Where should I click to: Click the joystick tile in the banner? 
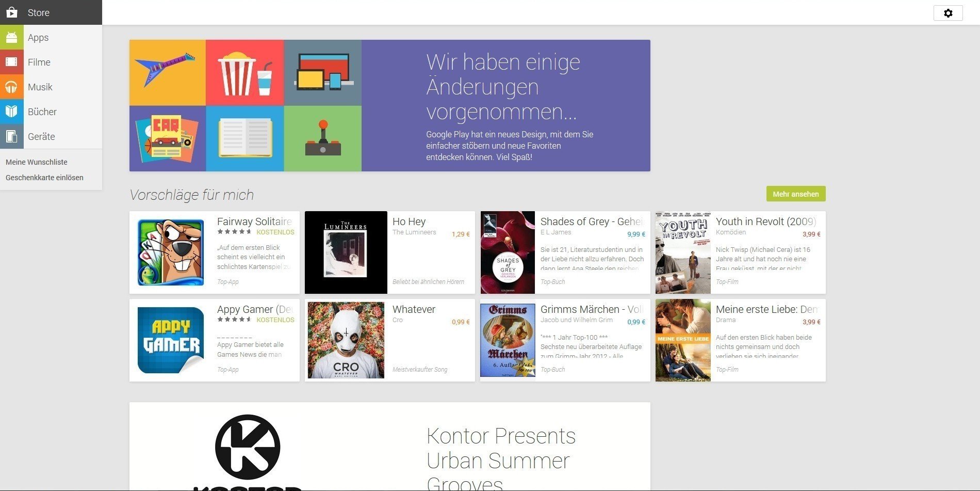pos(323,138)
